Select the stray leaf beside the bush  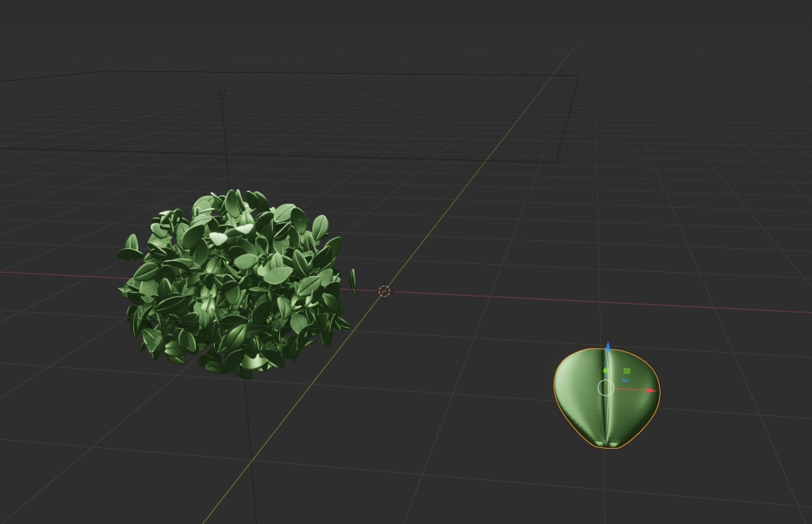click(354, 281)
